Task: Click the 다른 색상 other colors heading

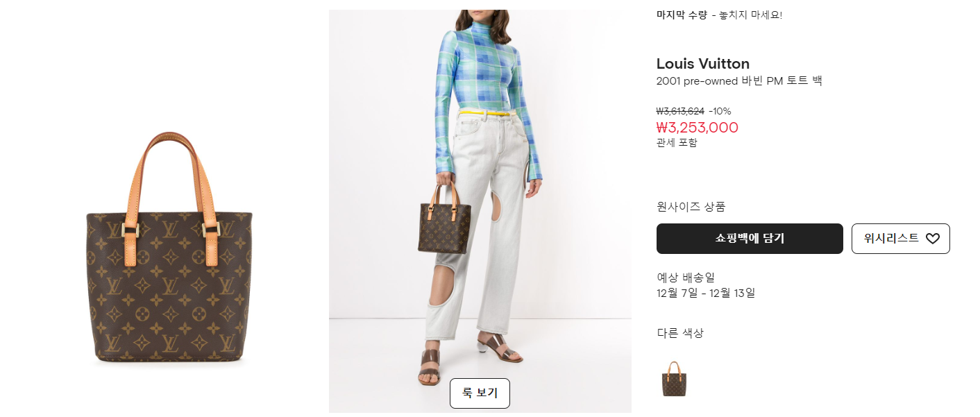Action: point(680,333)
